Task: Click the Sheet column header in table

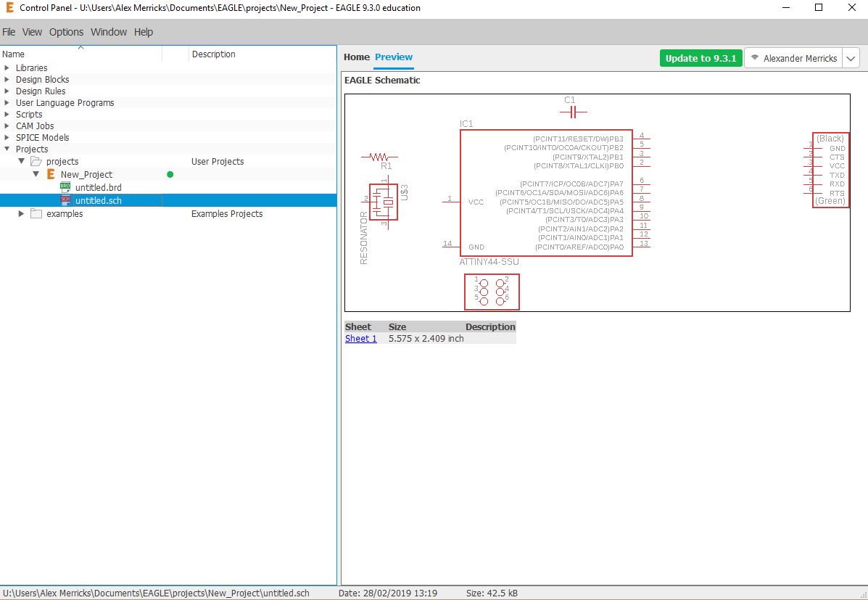Action: (358, 327)
